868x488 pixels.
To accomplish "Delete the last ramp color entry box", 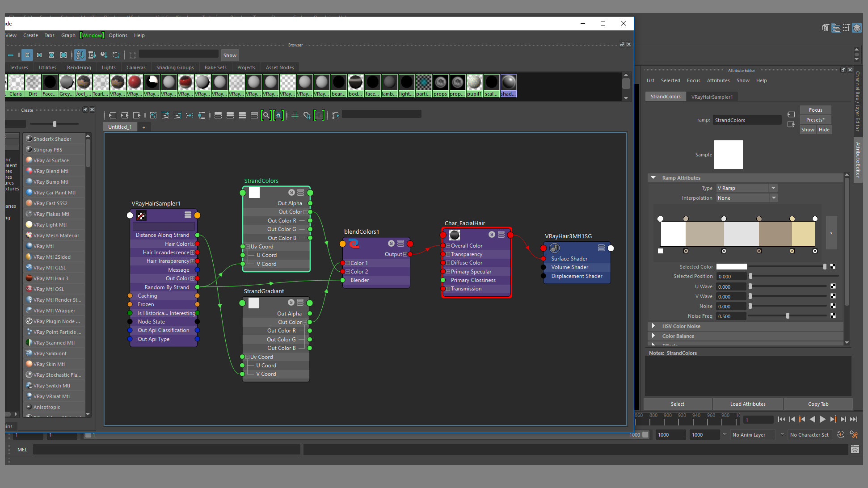I will pos(815,251).
